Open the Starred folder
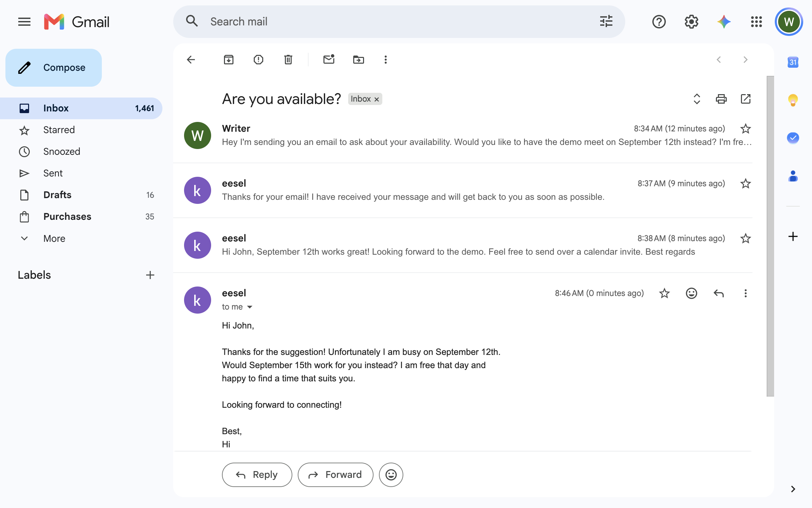Screen dimensions: 812x508 tap(81, 130)
